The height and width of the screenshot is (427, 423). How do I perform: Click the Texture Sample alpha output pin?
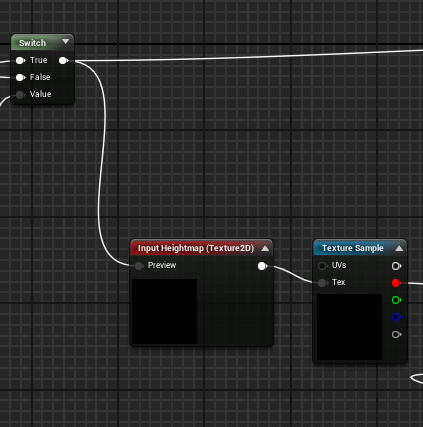396,334
